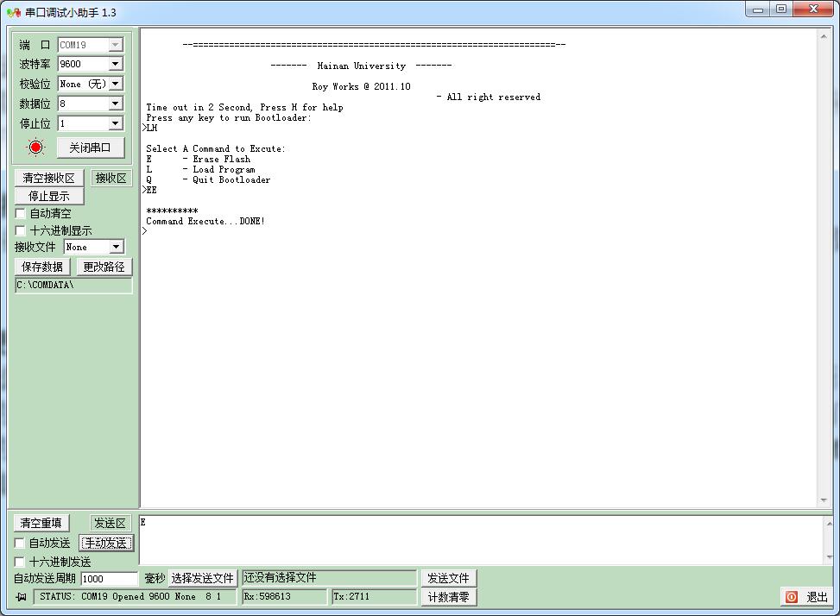The image size is (840, 616).
Task: Open the 端口 COM19 dropdown
Action: point(115,45)
